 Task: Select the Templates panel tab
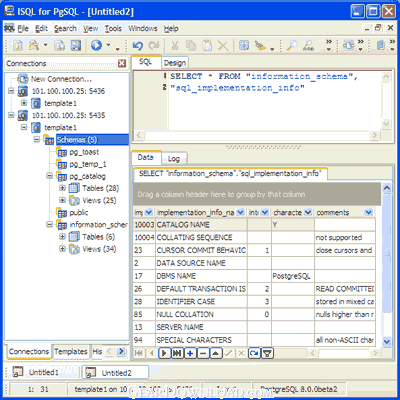(x=71, y=351)
